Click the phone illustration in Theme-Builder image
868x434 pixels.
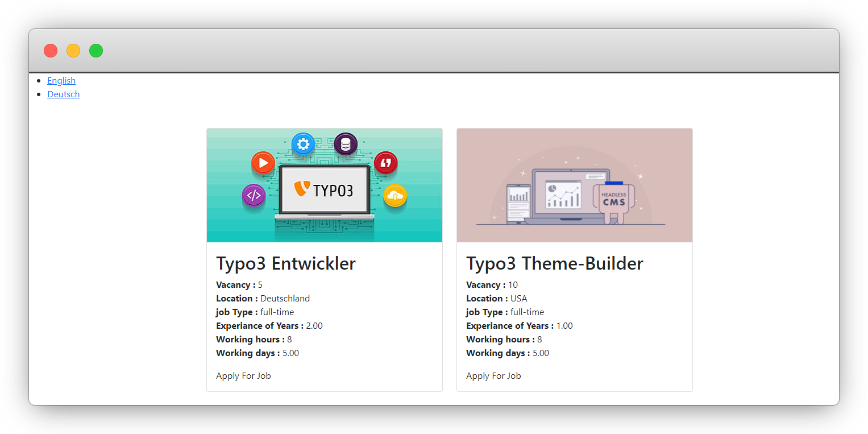pyautogui.click(x=518, y=202)
